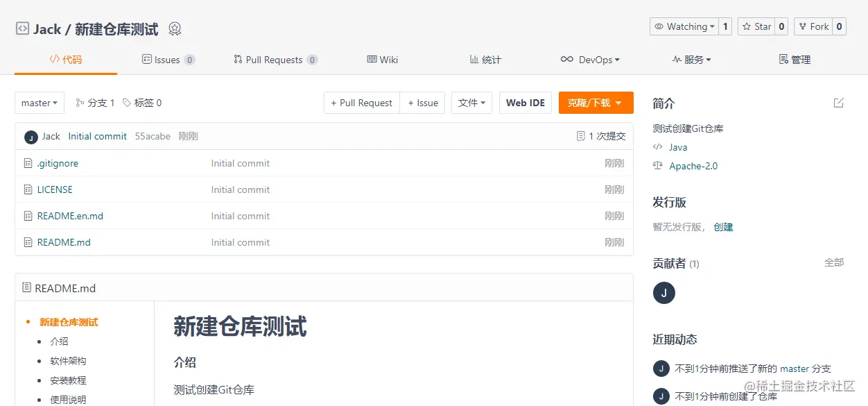868x406 pixels.
Task: Open the Watching dropdown
Action: (x=684, y=26)
